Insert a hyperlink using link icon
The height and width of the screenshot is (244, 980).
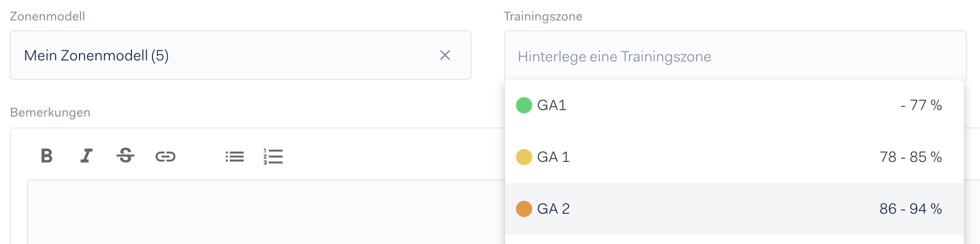click(165, 157)
